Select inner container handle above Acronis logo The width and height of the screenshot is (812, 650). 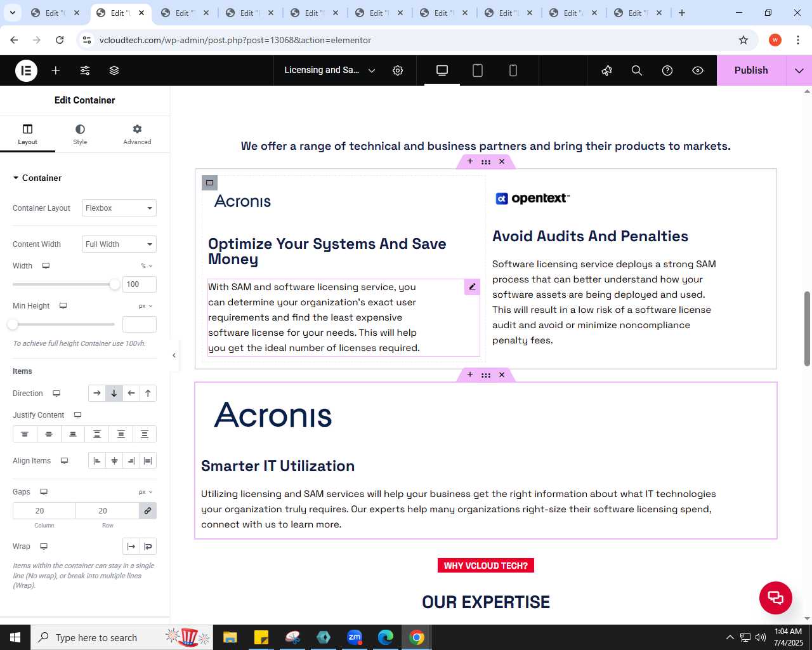[209, 183]
